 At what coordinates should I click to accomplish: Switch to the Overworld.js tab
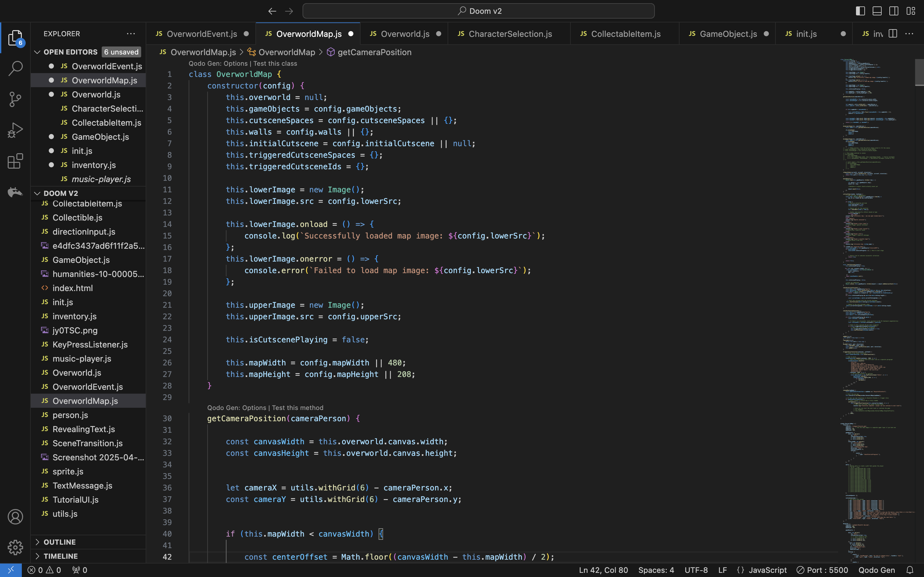[x=405, y=34]
